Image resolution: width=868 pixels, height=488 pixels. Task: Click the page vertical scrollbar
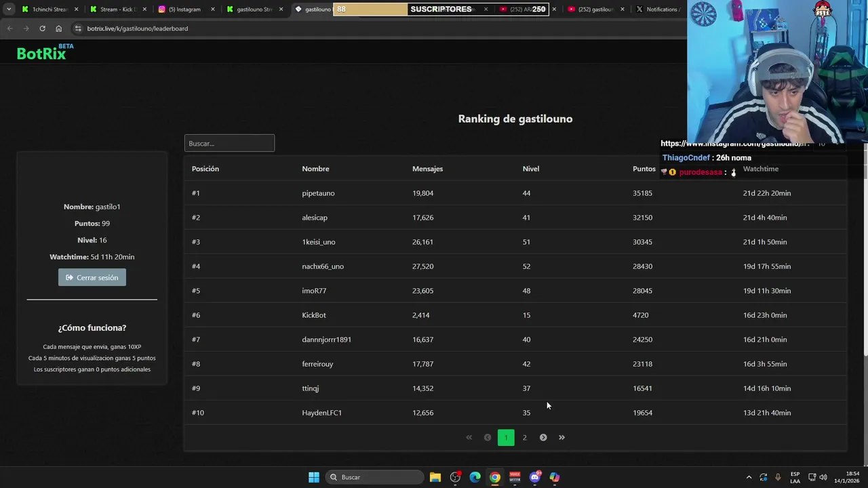click(865, 251)
